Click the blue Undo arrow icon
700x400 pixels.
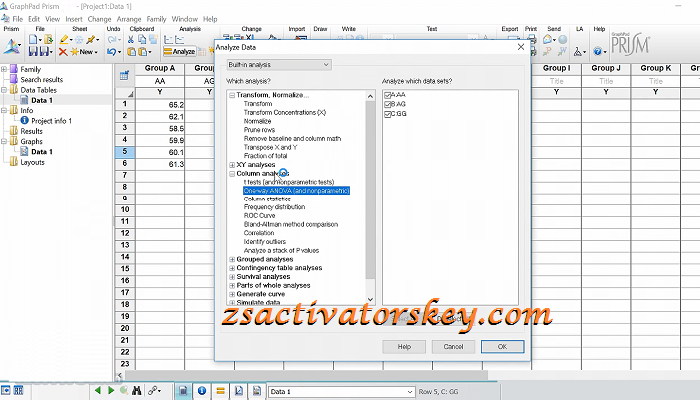click(112, 52)
